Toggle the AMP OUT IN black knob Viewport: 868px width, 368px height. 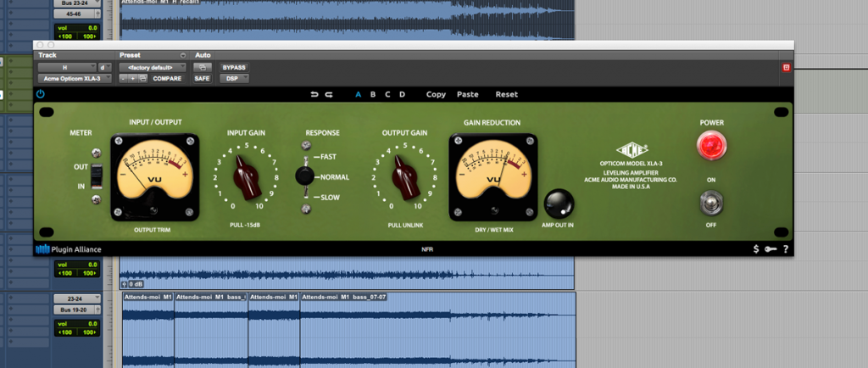tap(559, 204)
